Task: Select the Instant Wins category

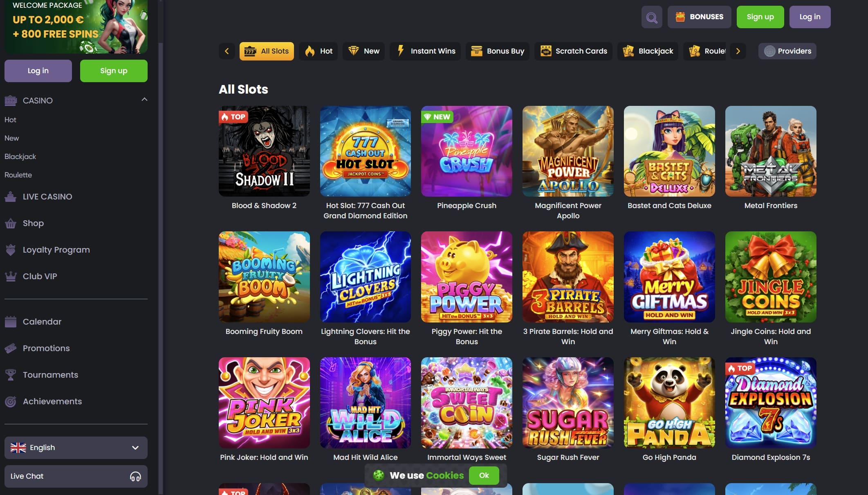Action: click(x=425, y=51)
